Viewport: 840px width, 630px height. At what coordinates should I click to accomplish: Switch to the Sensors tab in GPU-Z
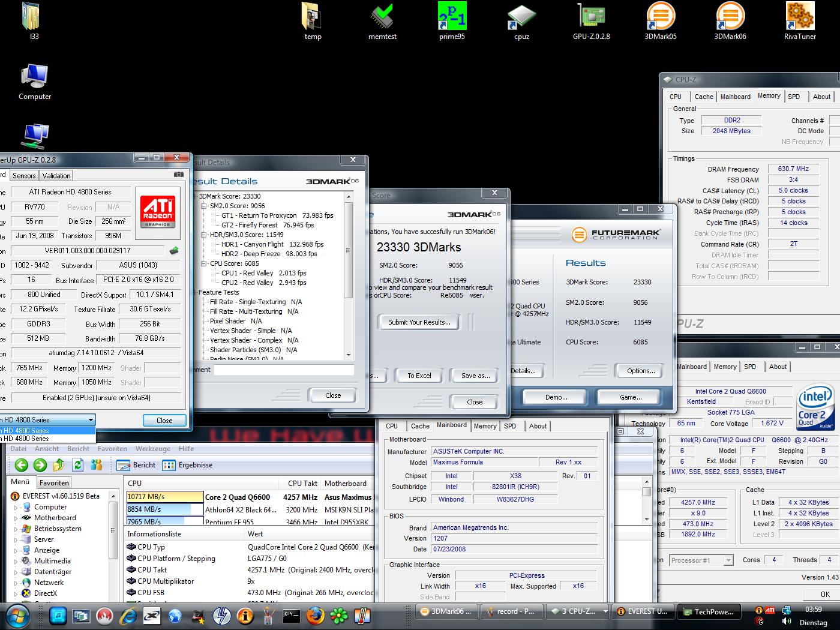24,176
